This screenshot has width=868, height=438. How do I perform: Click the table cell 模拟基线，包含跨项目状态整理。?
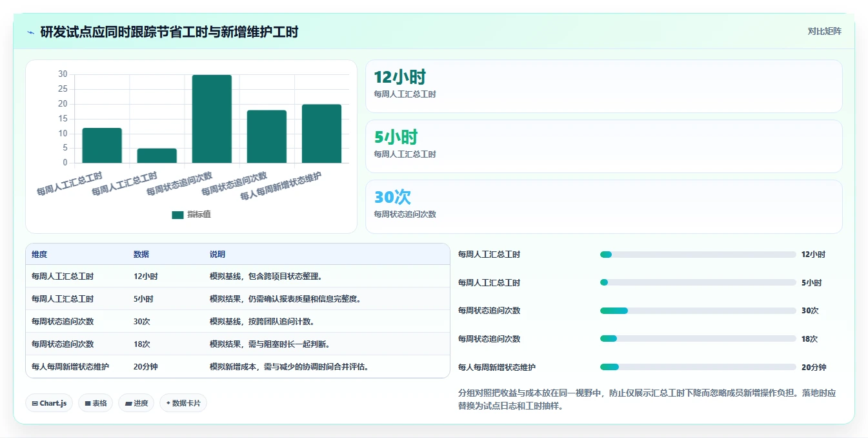pyautogui.click(x=266, y=276)
